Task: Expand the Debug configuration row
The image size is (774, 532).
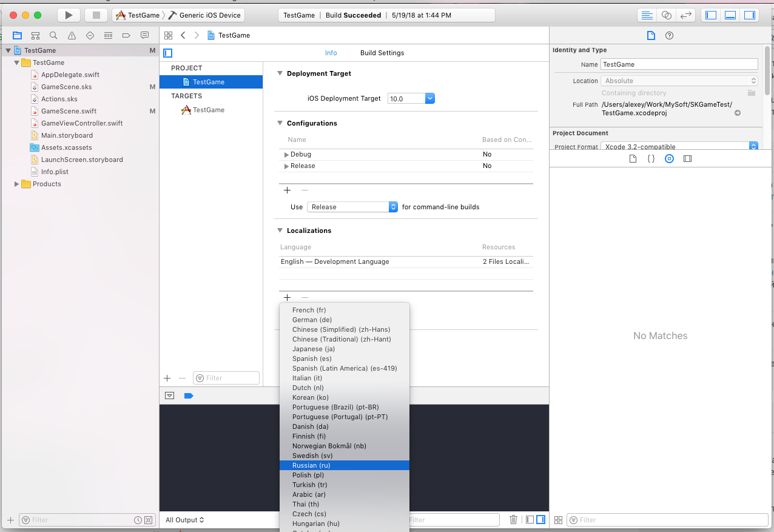Action: 286,154
